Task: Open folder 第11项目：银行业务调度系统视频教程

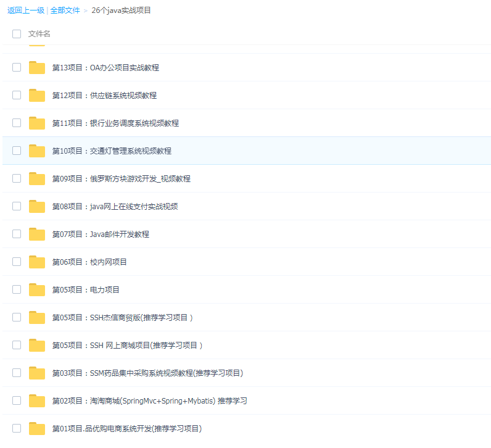Action: (x=115, y=123)
